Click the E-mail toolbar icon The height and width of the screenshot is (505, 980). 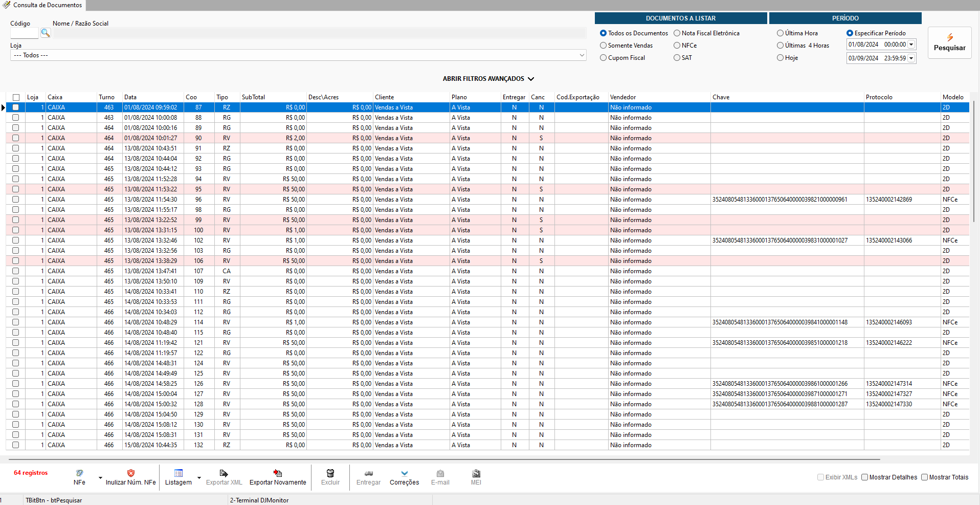point(440,473)
